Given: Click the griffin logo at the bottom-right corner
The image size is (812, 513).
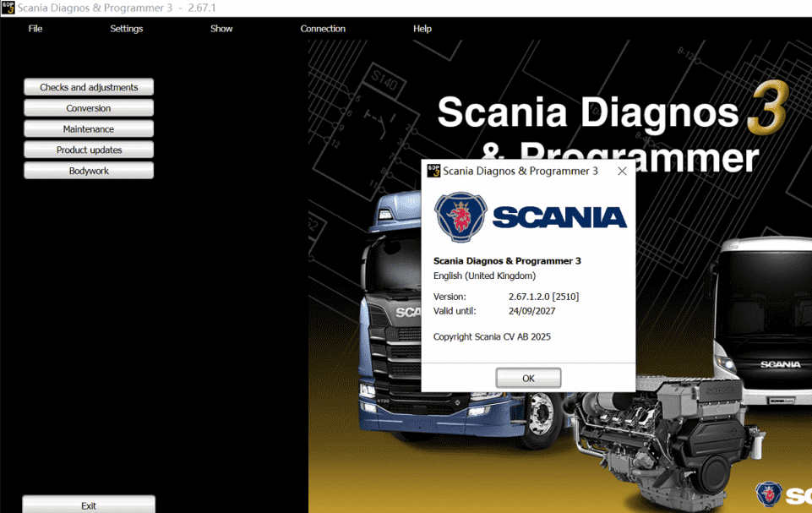Looking at the screenshot, I should tap(769, 495).
